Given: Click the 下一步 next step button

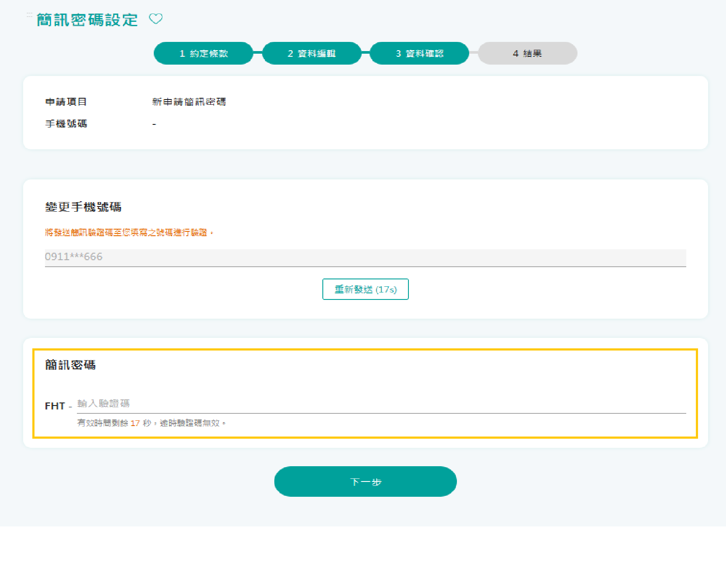Looking at the screenshot, I should 366,481.
